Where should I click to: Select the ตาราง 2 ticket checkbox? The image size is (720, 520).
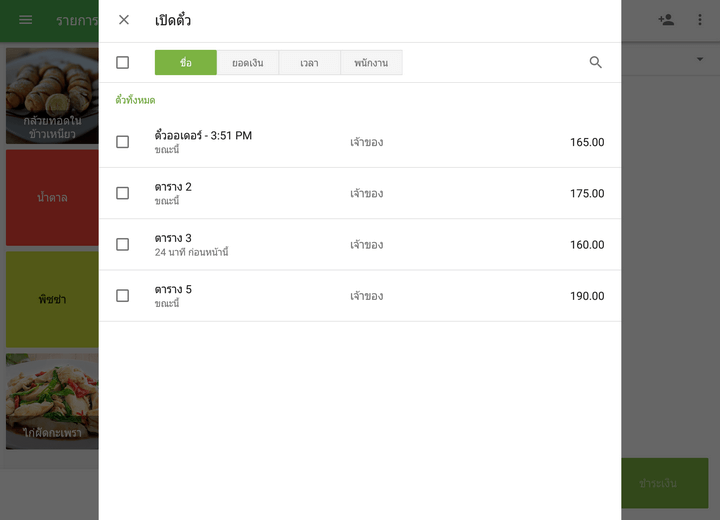(x=123, y=193)
